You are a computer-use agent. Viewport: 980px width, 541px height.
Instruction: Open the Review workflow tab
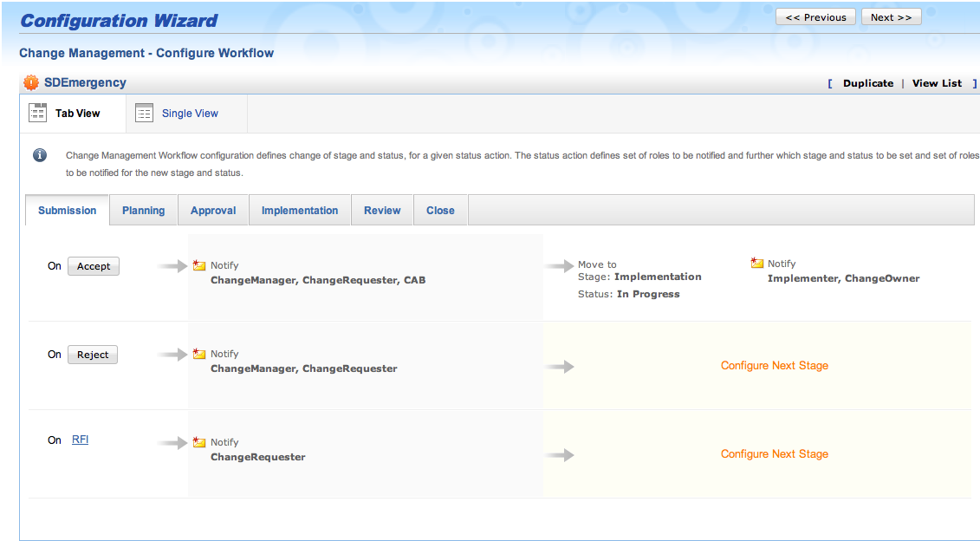(382, 210)
